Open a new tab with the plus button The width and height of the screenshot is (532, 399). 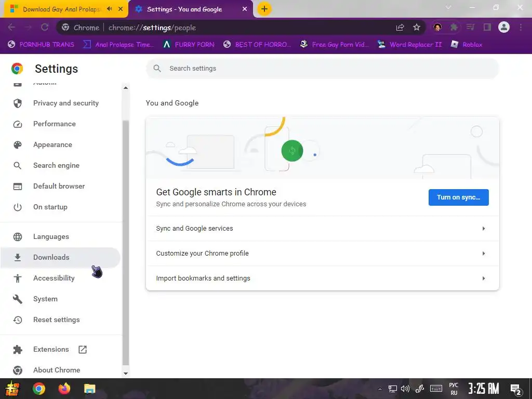[264, 9]
